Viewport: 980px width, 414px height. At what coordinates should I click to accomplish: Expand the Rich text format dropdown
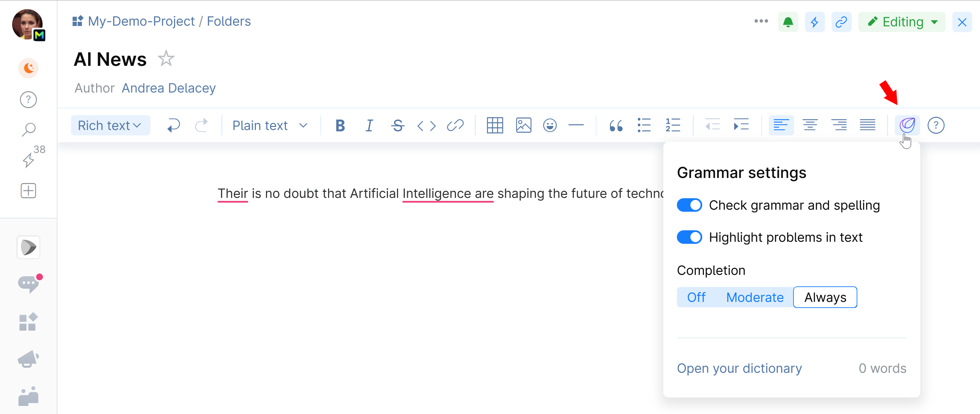pos(109,125)
